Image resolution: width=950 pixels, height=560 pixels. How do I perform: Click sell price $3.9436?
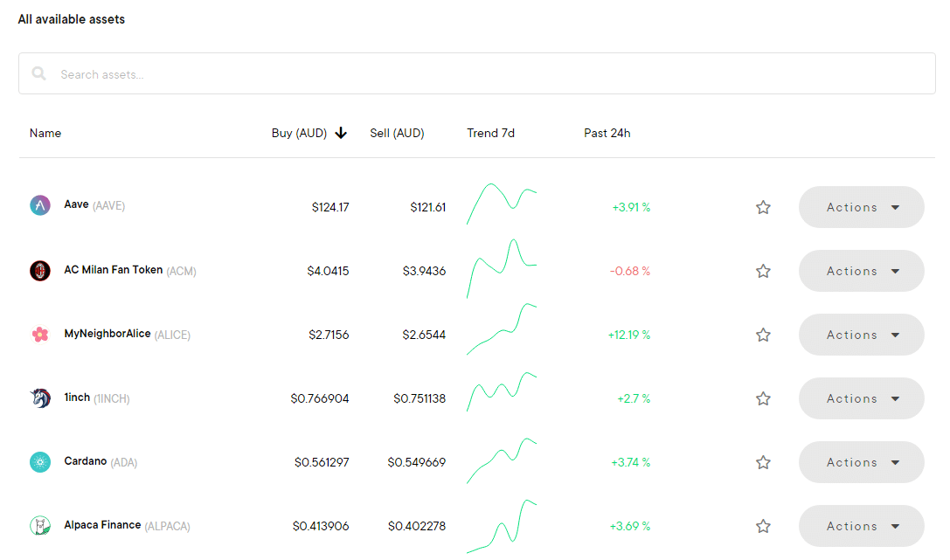(424, 271)
